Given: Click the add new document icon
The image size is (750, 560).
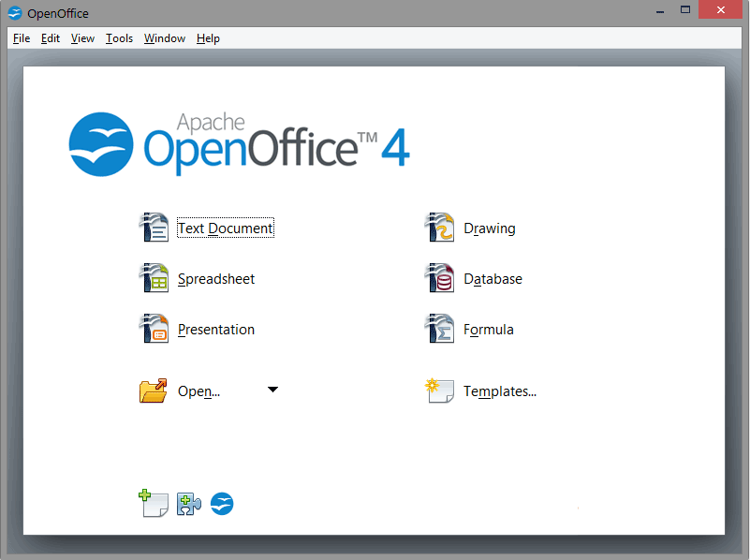Looking at the screenshot, I should tap(154, 503).
